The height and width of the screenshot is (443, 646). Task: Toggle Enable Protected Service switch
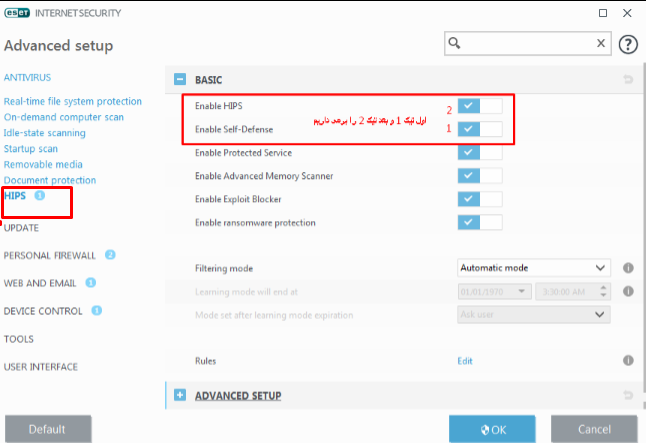[x=480, y=152]
